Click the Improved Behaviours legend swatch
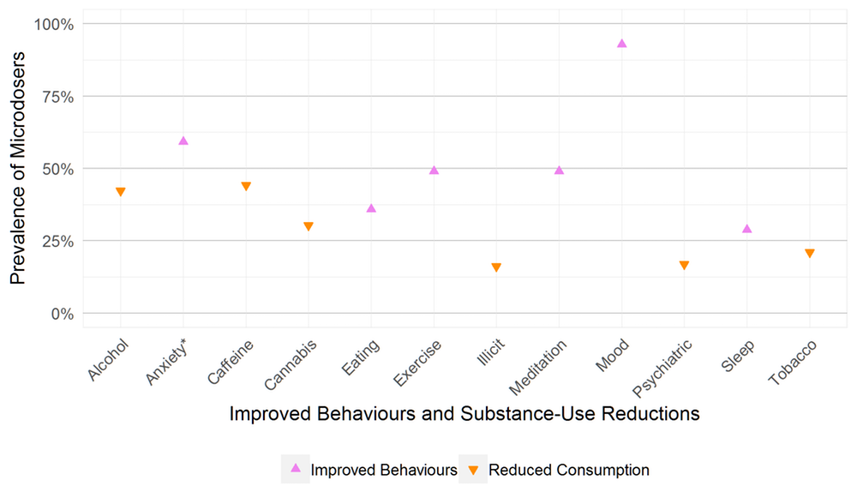This screenshot has width=857, height=504. click(296, 469)
